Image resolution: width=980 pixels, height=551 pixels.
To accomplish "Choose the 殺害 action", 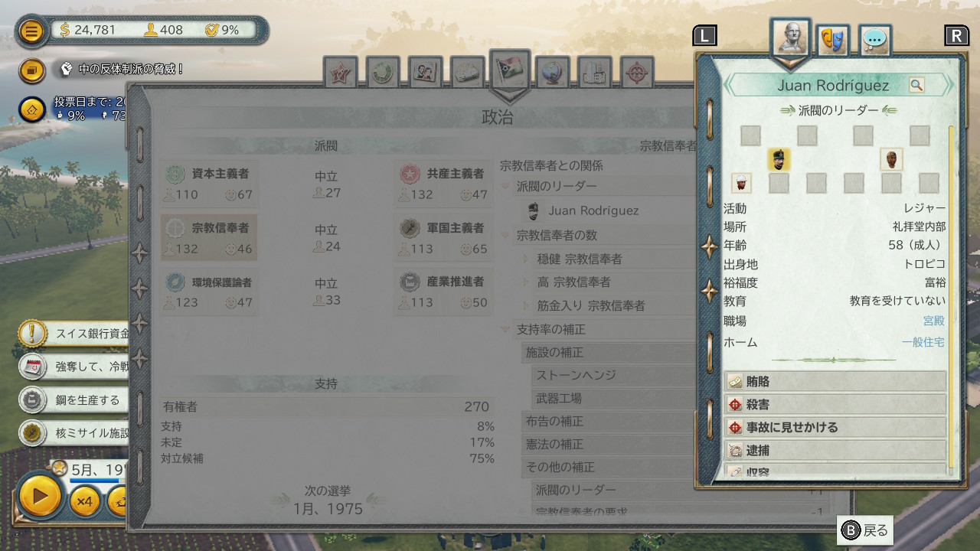I will [835, 404].
